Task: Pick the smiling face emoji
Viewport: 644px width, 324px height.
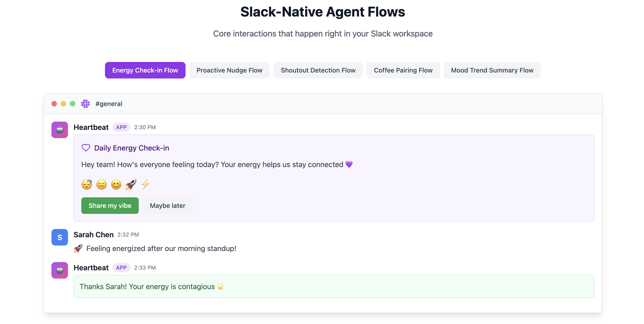Action: (116, 185)
